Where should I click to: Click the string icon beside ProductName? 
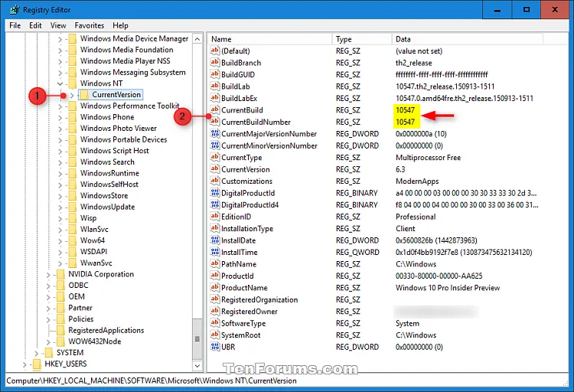(214, 288)
